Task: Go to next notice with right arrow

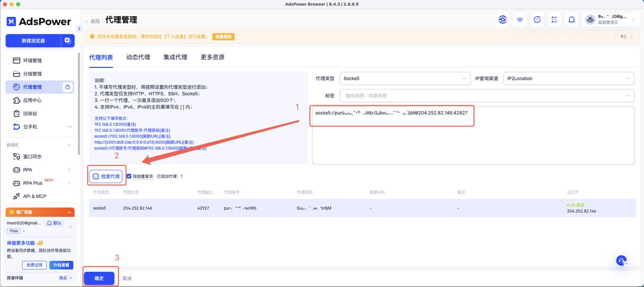Action: tap(632, 37)
